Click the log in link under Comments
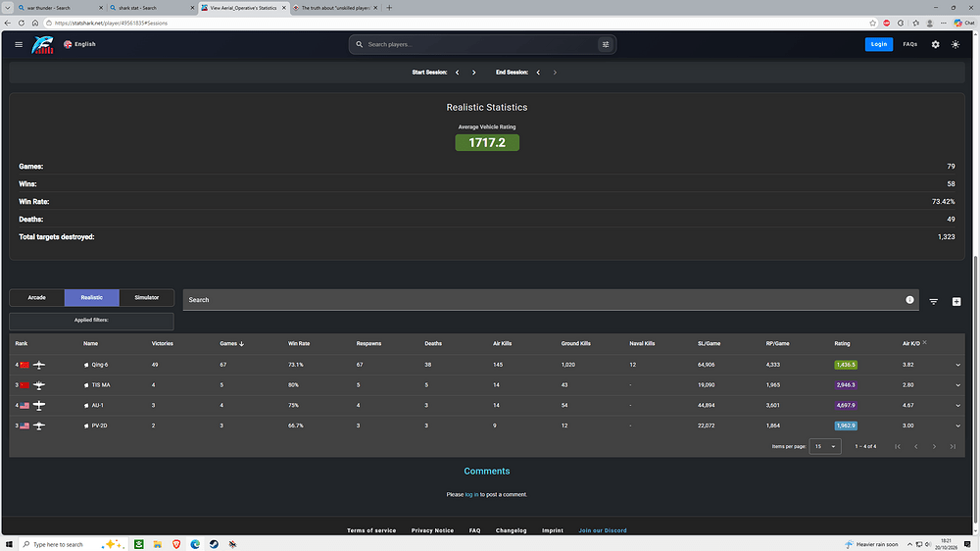Screen dimensions: 980x551 coord(471,495)
